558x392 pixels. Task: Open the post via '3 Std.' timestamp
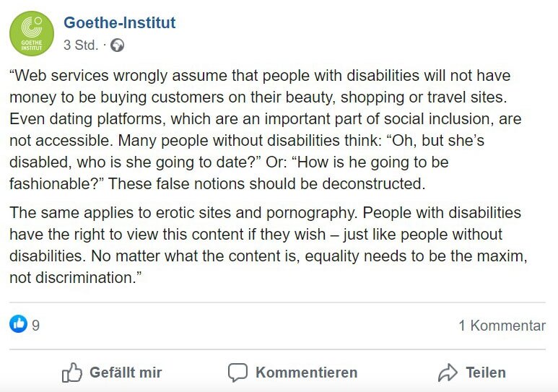click(80, 45)
